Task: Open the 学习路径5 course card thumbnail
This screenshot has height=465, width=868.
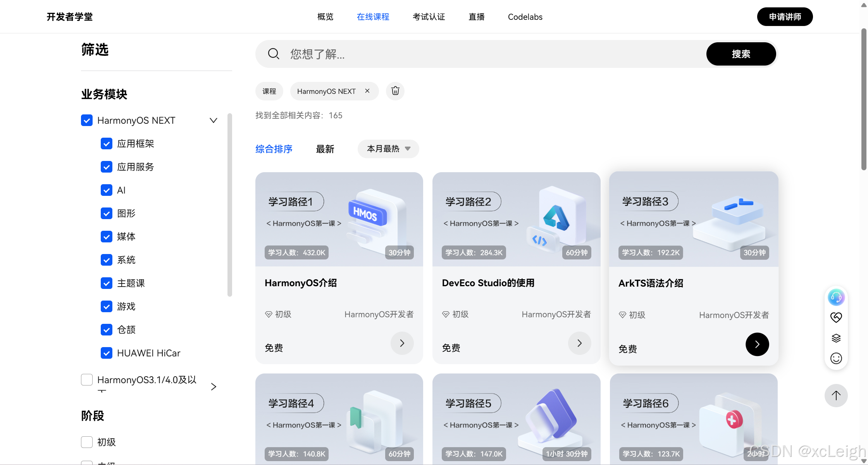Action: pos(516,419)
